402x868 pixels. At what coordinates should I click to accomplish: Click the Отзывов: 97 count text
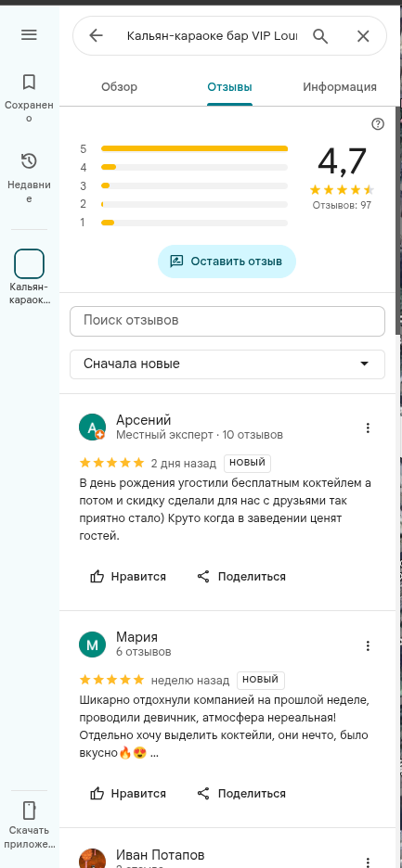(x=342, y=205)
